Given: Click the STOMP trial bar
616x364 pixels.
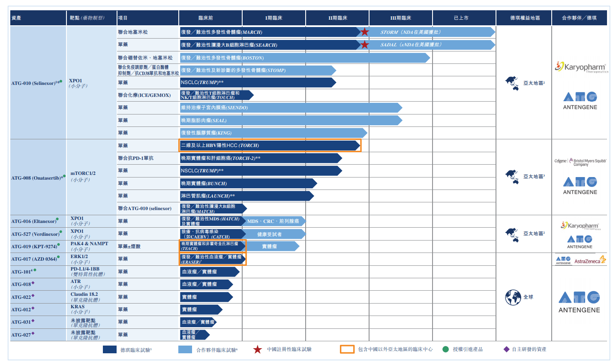Looking at the screenshot, I should pos(258,70).
